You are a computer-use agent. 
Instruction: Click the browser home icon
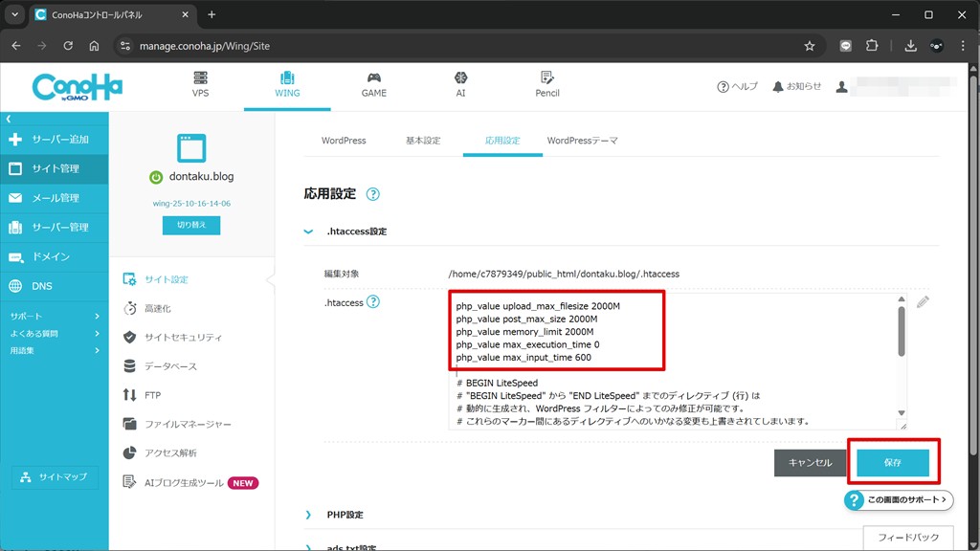pyautogui.click(x=94, y=46)
